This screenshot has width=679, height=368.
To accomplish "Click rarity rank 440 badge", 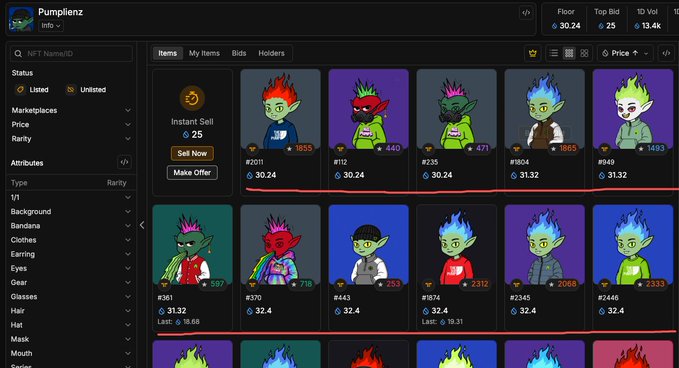I will [x=388, y=148].
